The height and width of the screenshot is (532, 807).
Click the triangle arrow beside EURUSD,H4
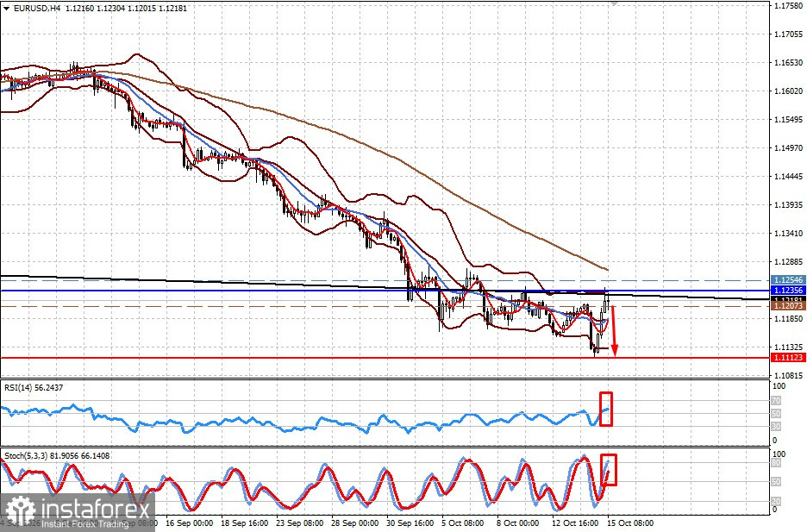coord(6,9)
